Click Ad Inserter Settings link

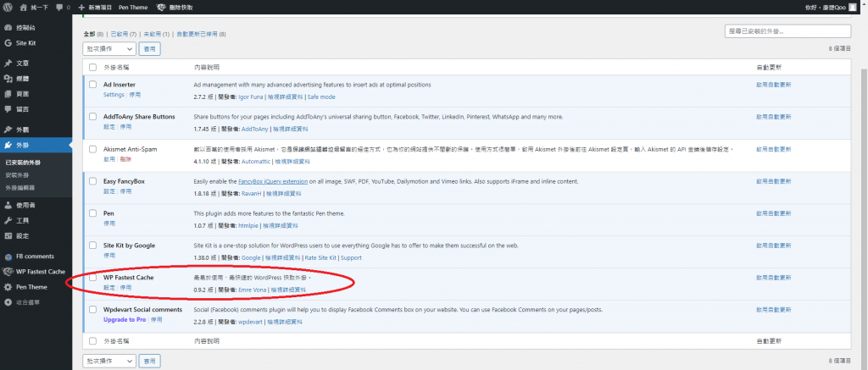114,95
